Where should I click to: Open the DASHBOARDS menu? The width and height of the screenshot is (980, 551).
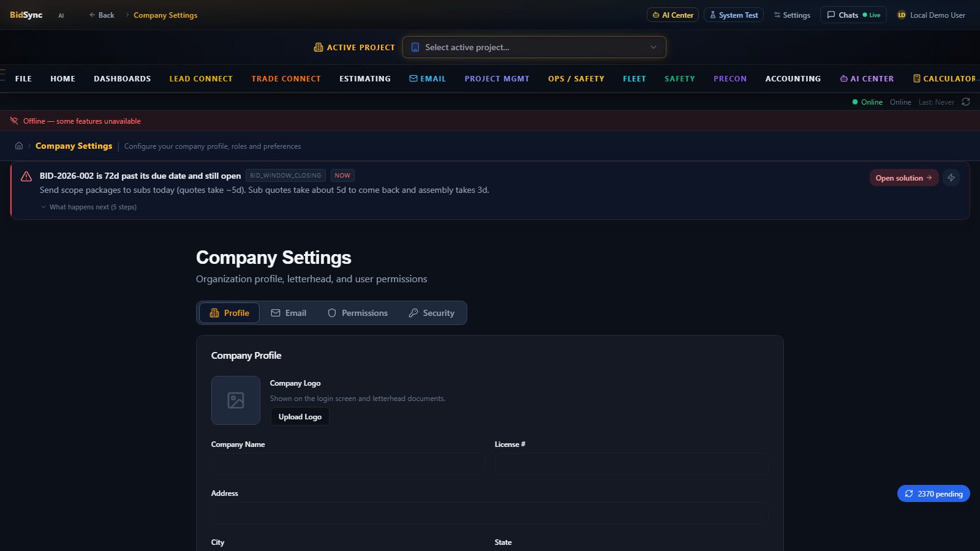pos(122,78)
